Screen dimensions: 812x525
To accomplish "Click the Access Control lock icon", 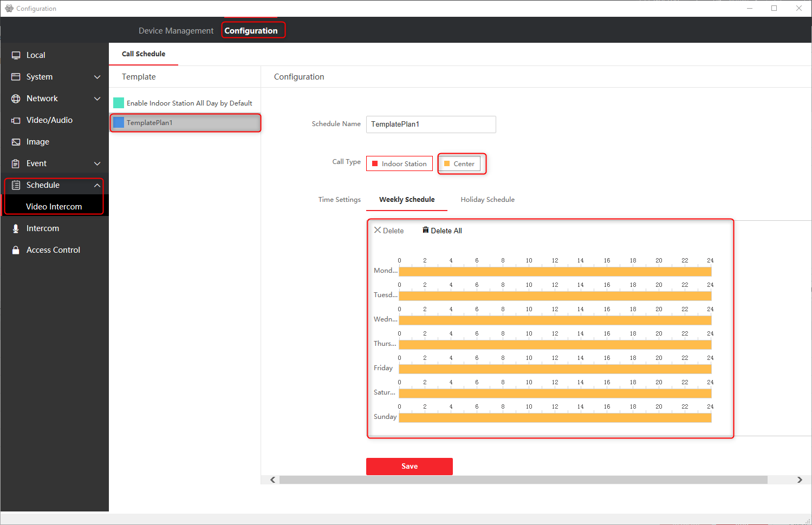I will 16,250.
